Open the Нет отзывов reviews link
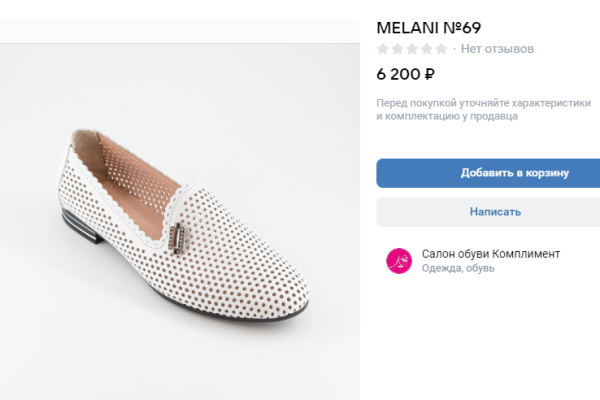Viewport: 600px width, 400px height. point(497,49)
